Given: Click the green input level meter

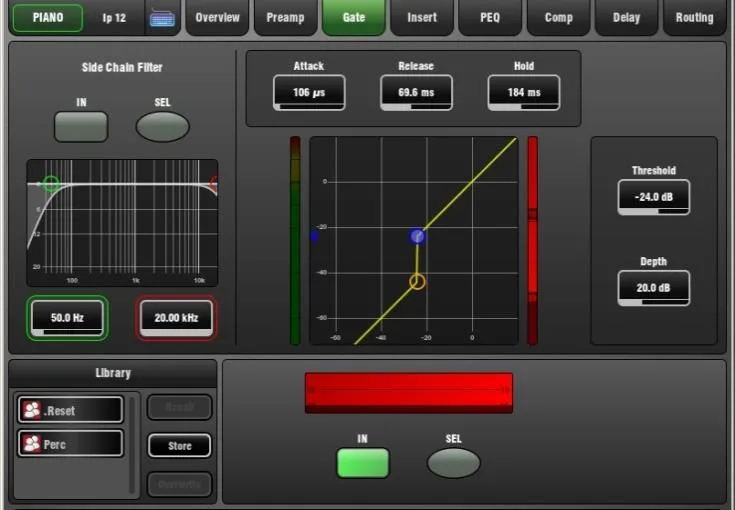Looking at the screenshot, I should (295, 240).
